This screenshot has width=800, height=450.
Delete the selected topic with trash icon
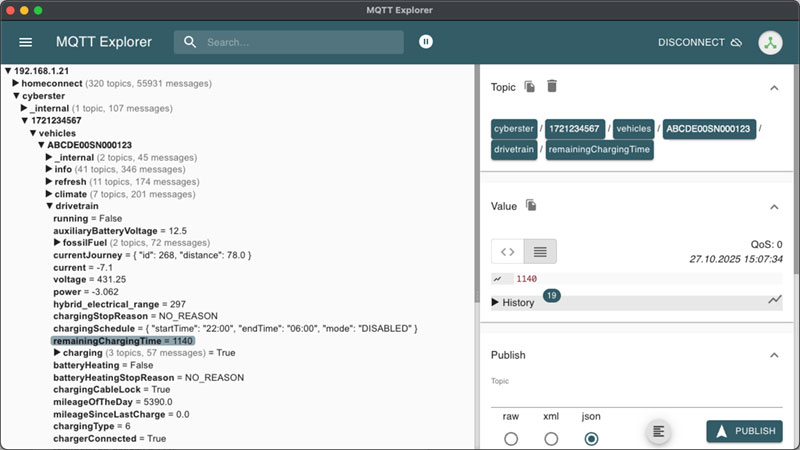coord(552,87)
